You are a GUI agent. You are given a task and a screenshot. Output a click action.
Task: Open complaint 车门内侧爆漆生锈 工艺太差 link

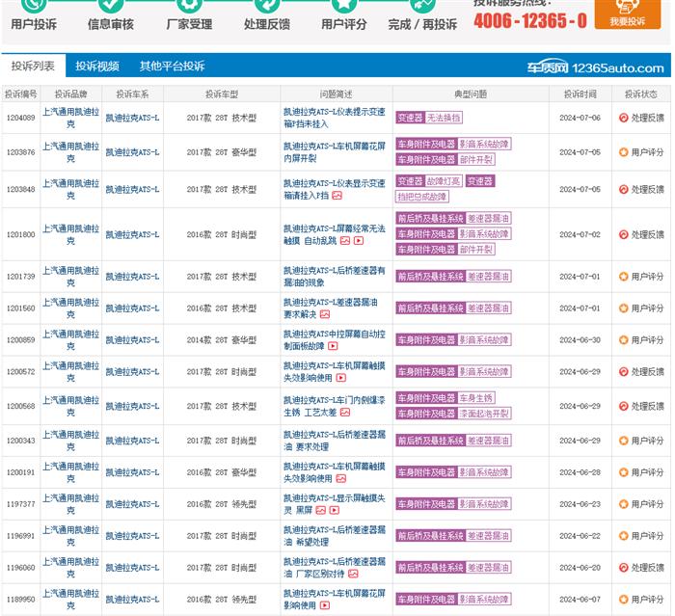(x=334, y=406)
